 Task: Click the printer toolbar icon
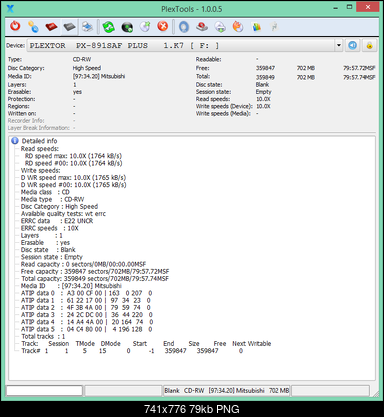pyautogui.click(x=87, y=27)
